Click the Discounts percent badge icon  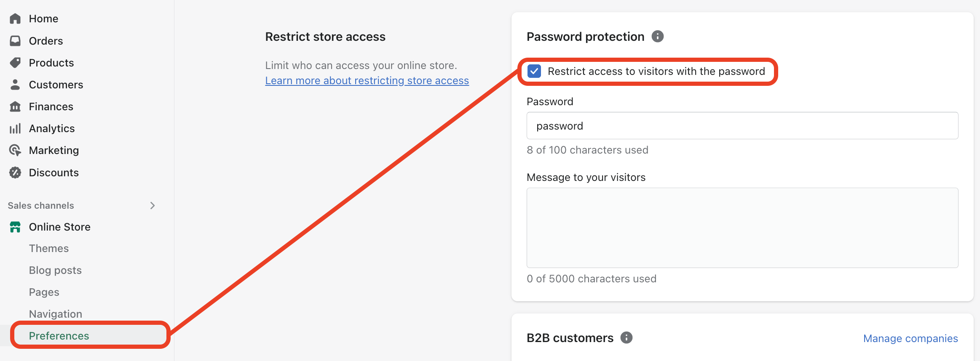click(x=15, y=173)
